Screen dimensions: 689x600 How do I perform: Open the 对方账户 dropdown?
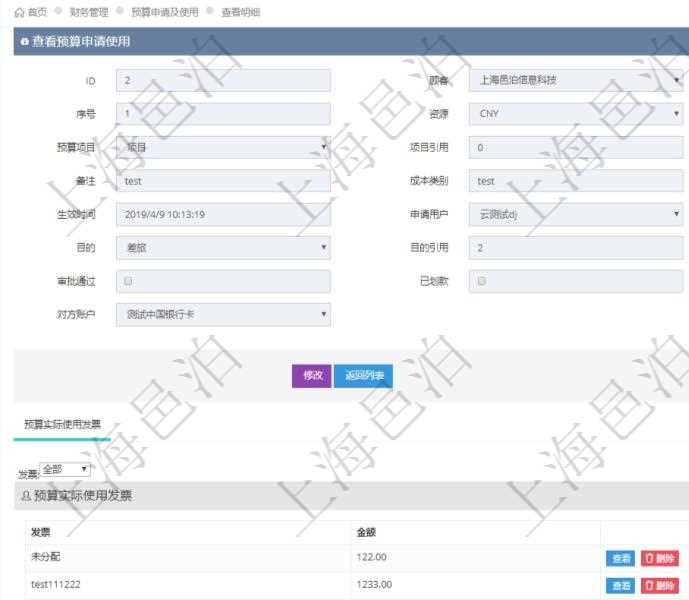[223, 315]
